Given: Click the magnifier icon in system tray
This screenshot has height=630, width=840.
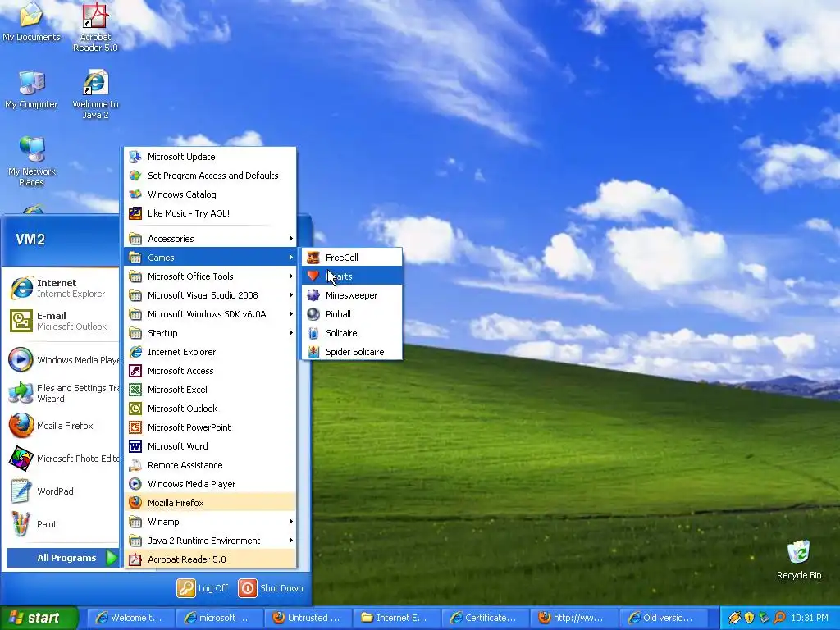Looking at the screenshot, I should 778,619.
